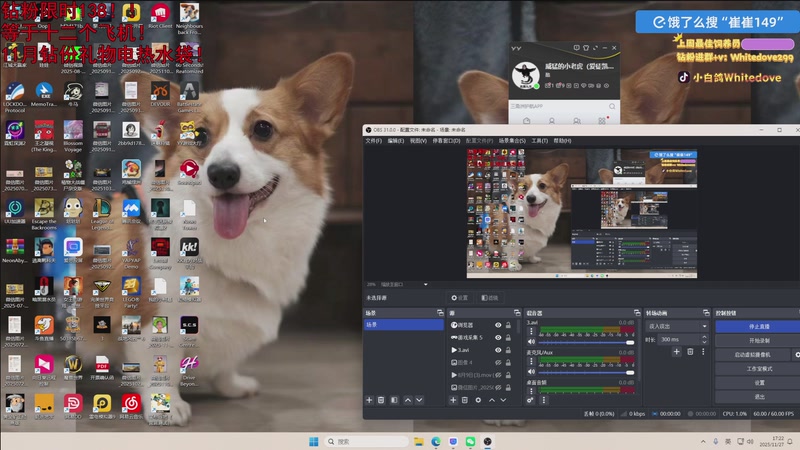The height and width of the screenshot is (450, 800).
Task: Launch the MemoTrace desktop icon
Action: [44, 95]
